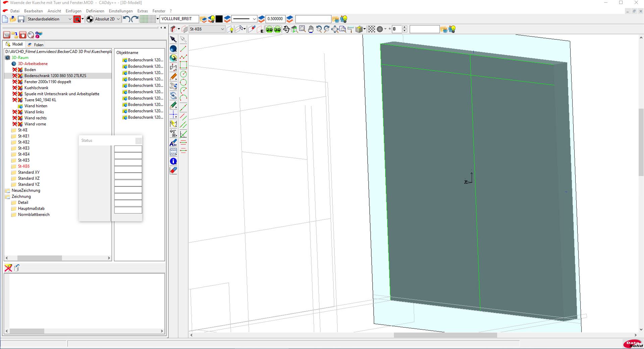
Task: Select the NeueZeichnung item
Action: pos(26,191)
